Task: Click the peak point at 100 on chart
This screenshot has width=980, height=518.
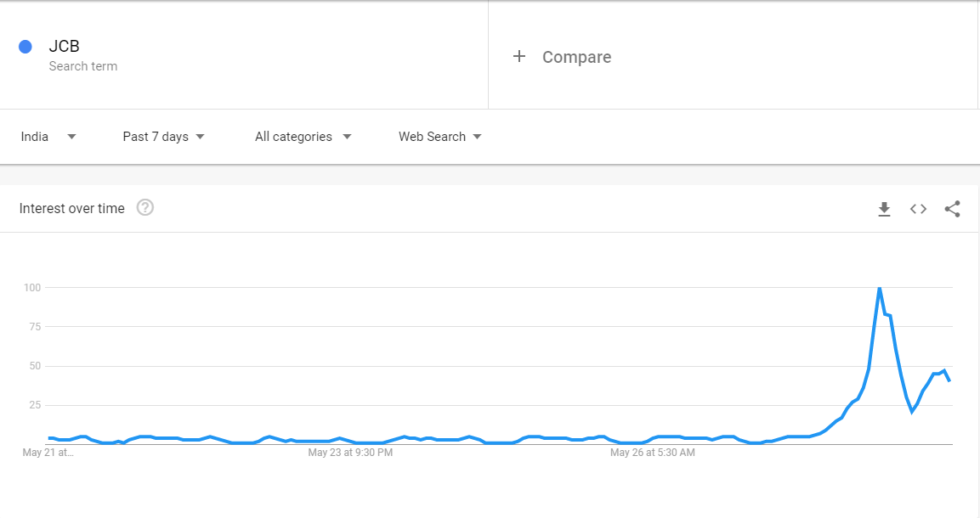Action: [x=879, y=289]
